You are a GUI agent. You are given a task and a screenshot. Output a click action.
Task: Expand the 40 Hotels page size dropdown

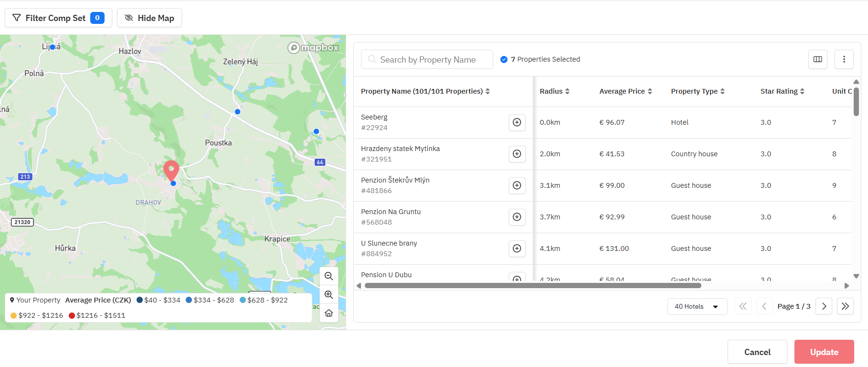697,306
